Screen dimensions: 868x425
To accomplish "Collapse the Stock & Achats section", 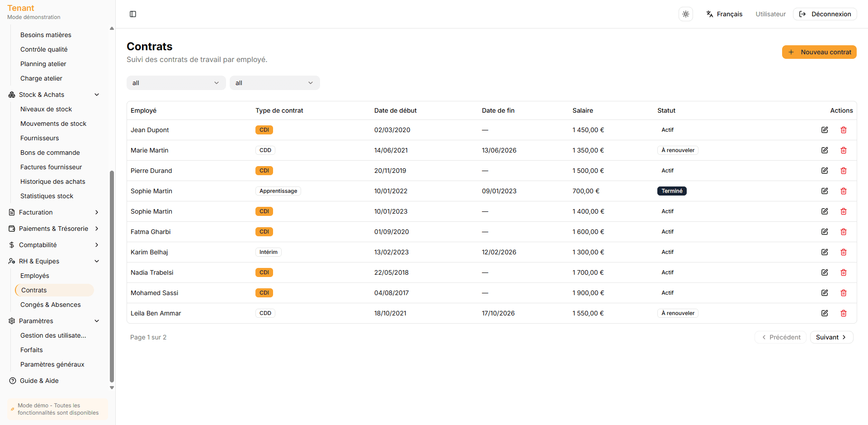I will click(54, 95).
